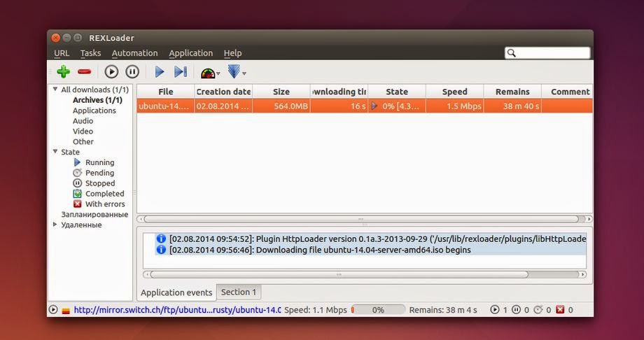The image size is (644, 340).
Task: Select the ubuntu-14 download row file name
Action: coord(165,106)
